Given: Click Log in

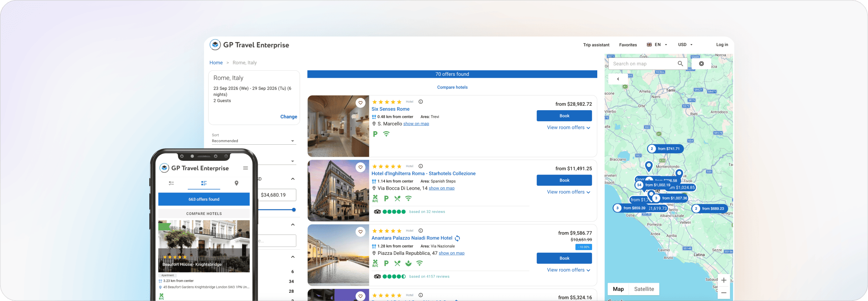Looking at the screenshot, I should click(722, 45).
